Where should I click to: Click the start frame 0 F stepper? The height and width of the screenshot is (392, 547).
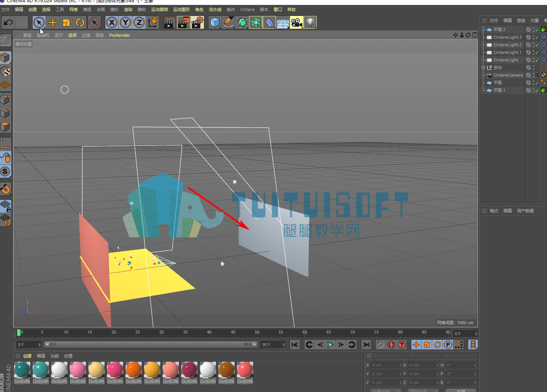[x=39, y=345]
